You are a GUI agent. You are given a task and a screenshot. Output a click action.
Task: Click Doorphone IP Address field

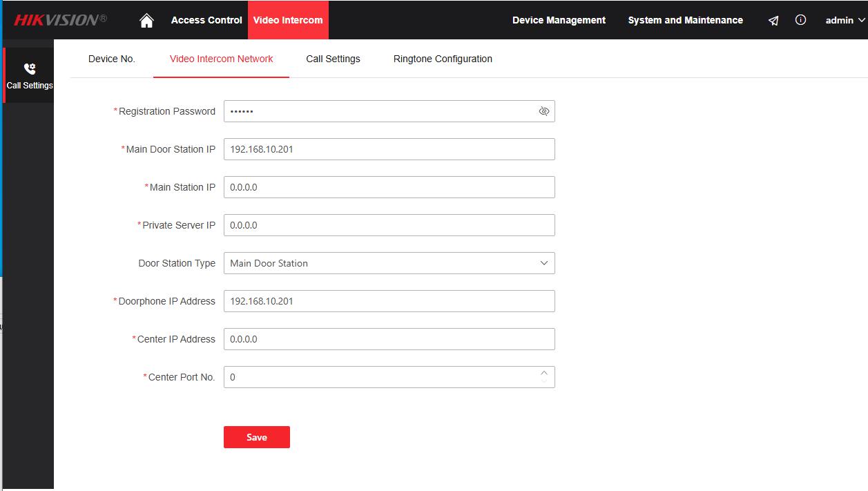[389, 301]
